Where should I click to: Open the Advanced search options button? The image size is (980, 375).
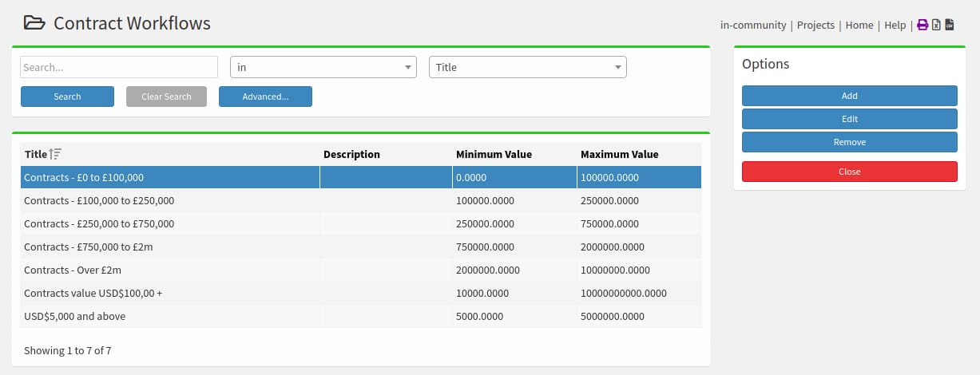pyautogui.click(x=265, y=97)
